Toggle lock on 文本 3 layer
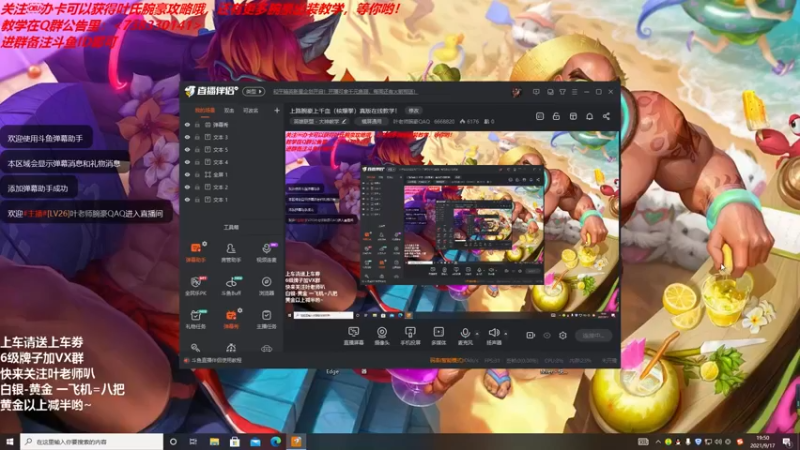Screen dimensions: 800x450 [197, 137]
